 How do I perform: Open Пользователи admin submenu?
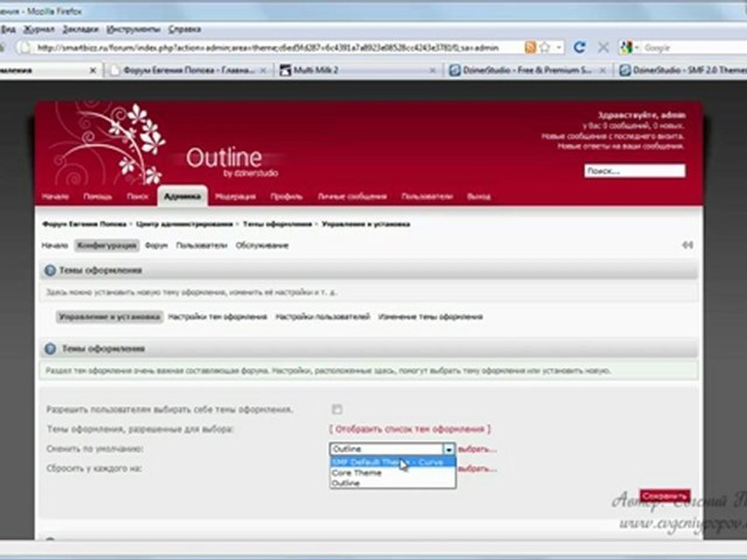click(202, 245)
